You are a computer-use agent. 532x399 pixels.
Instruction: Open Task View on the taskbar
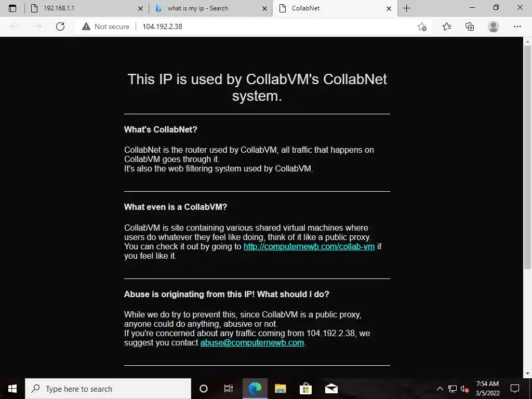[x=229, y=389]
